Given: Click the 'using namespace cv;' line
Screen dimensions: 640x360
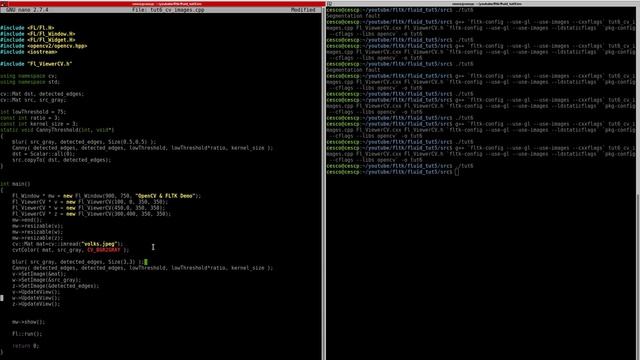Looking at the screenshot, I should point(29,76).
